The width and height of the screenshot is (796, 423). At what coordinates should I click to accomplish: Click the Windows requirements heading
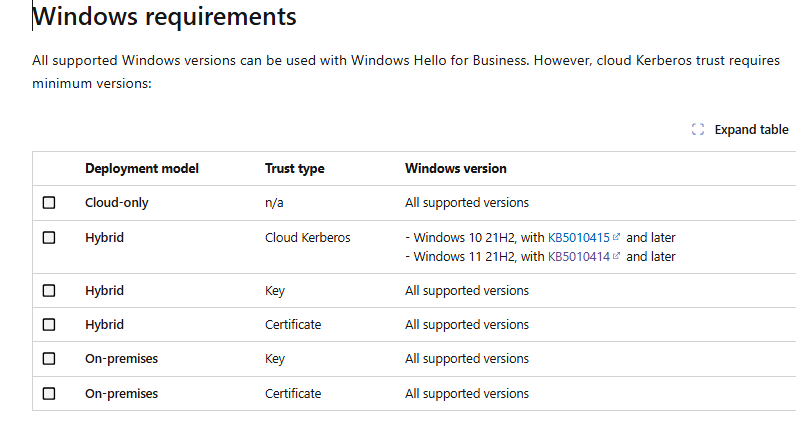pyautogui.click(x=164, y=16)
